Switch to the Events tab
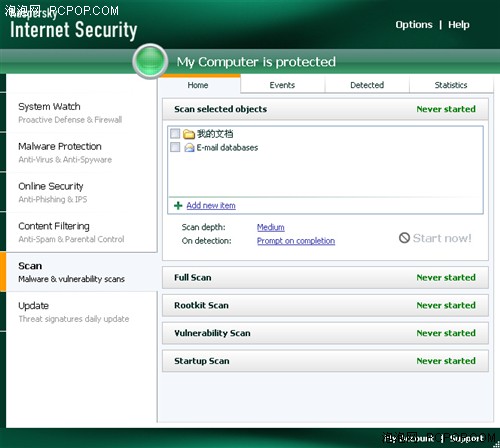Screen dimensions: 500x448 pyautogui.click(x=282, y=85)
